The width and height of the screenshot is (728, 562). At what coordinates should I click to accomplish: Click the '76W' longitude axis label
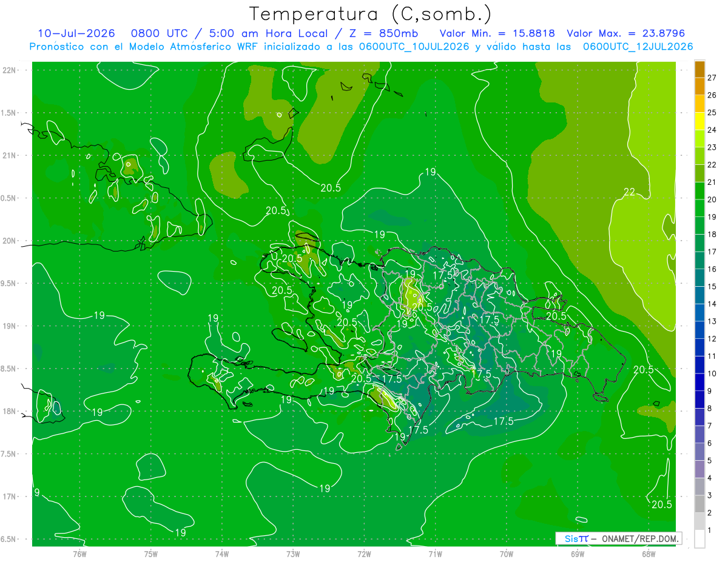pos(79,554)
